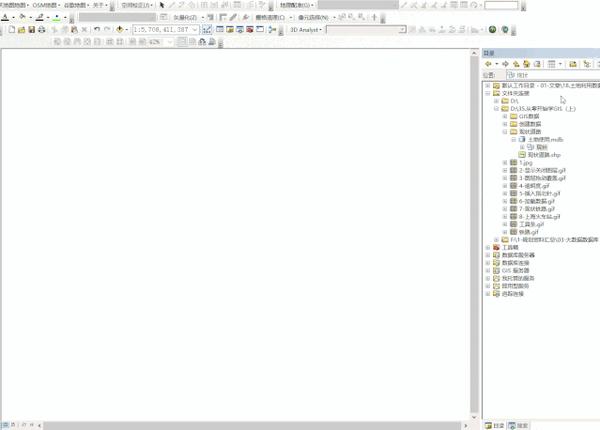Paste clipboard contents using toolbar icon
This screenshot has height=430, width=600.
[x=74, y=29]
